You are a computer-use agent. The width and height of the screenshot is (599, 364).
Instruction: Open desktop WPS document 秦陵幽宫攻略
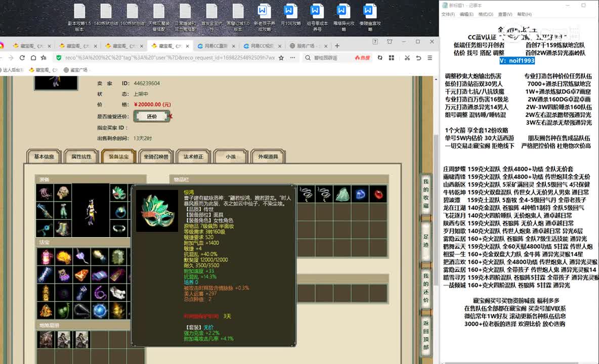click(x=369, y=17)
